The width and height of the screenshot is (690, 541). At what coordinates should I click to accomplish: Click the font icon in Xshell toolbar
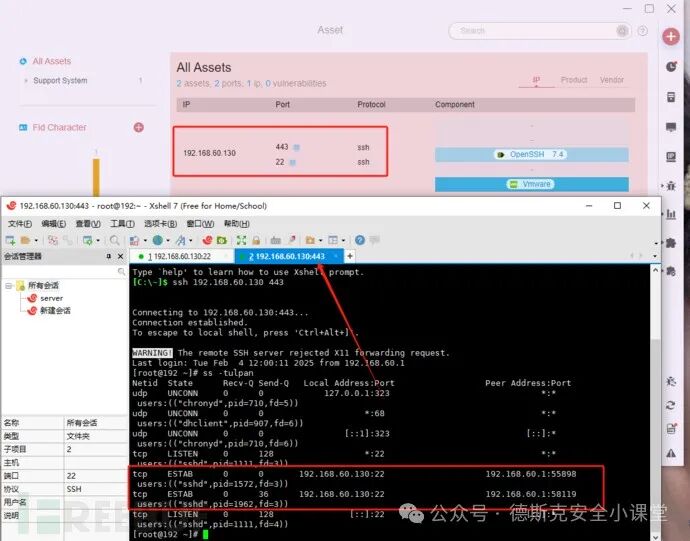pos(180,240)
